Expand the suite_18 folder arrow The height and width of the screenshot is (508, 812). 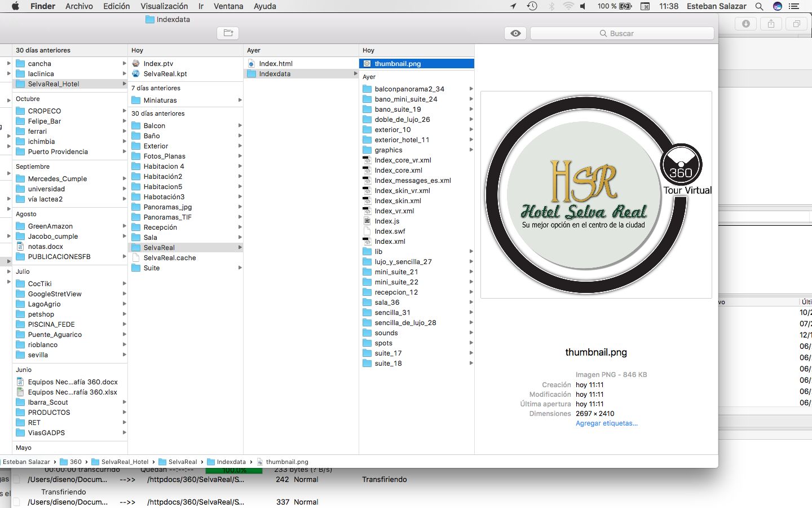[471, 364]
